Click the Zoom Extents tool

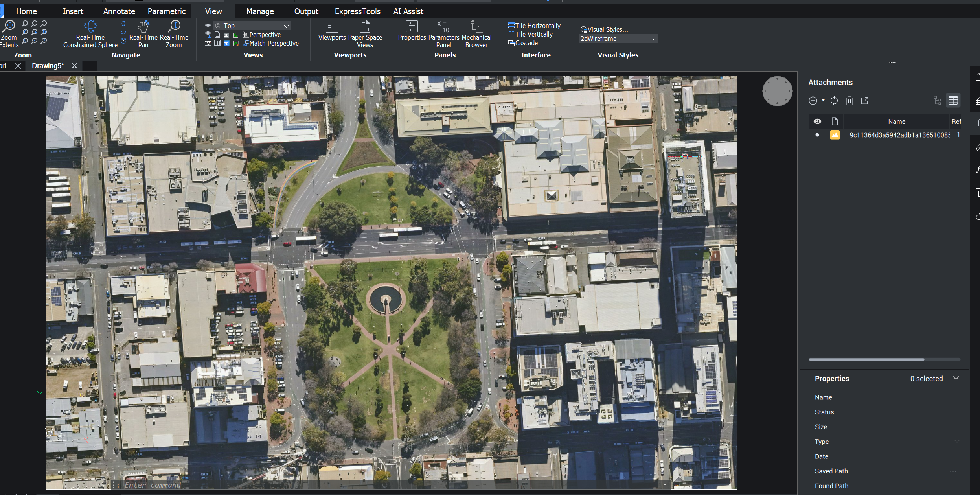(9, 34)
